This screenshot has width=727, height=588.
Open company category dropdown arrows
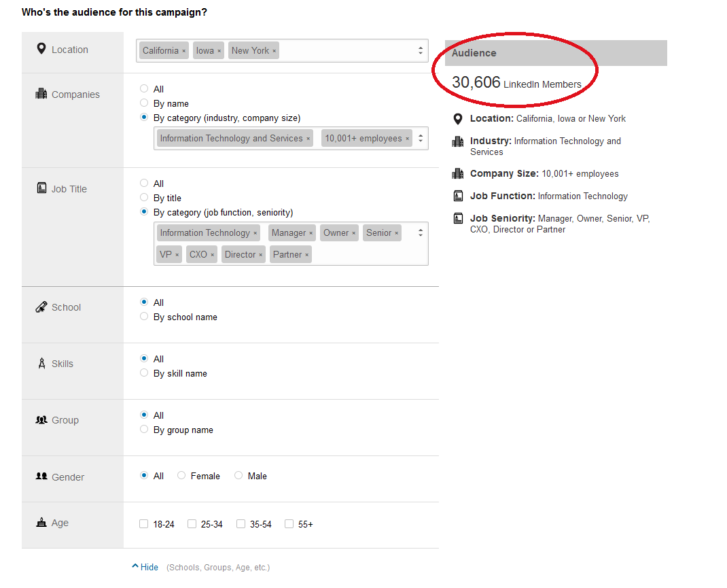[x=421, y=138]
